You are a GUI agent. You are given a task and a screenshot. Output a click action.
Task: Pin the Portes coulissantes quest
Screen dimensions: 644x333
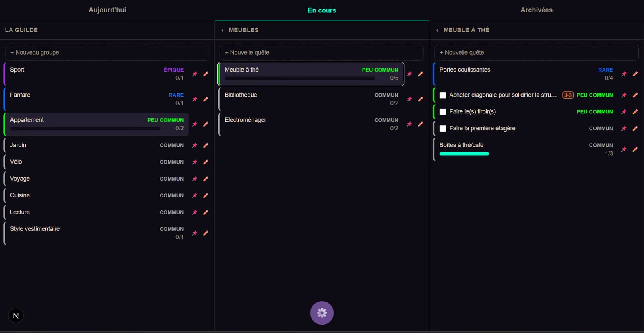624,74
